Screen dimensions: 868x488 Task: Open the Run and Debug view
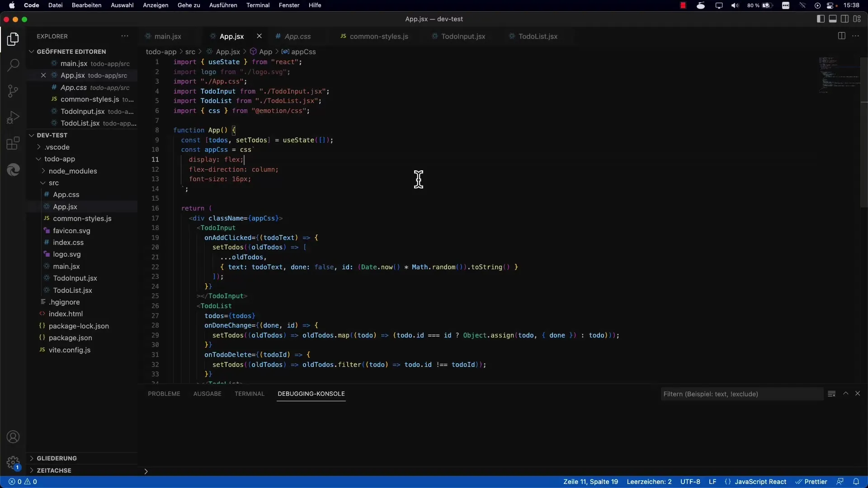click(x=13, y=117)
